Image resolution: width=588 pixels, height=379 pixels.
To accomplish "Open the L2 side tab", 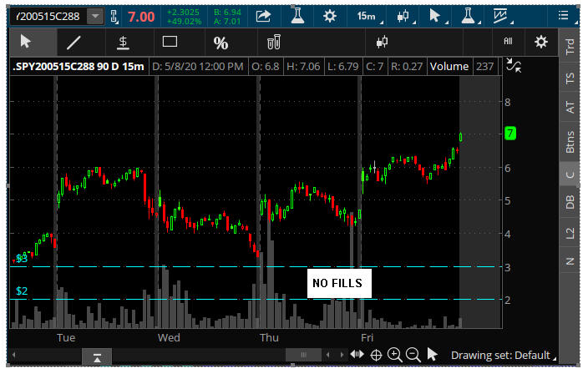I will [x=570, y=233].
